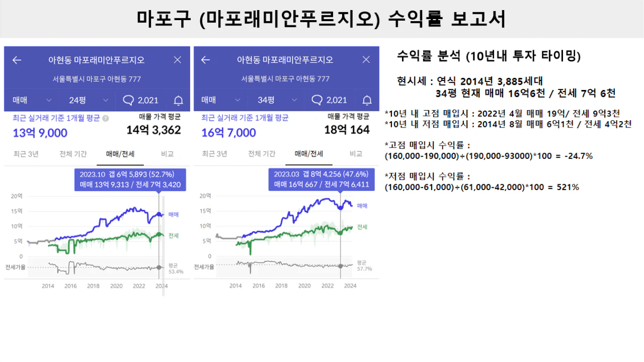Tap the notification bell in 24평 panel
Image resolution: width=644 pixels, height=362 pixels.
(178, 101)
